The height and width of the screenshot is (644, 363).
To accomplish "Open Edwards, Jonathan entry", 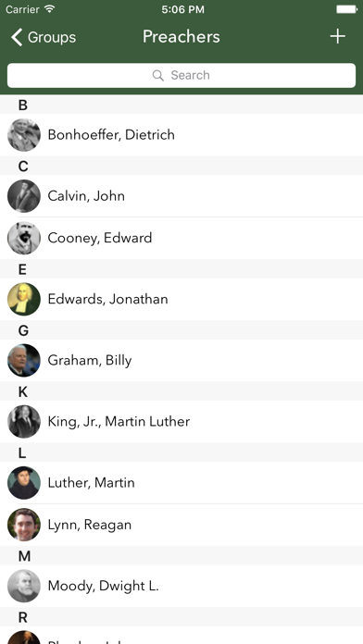I will pyautogui.click(x=181, y=299).
